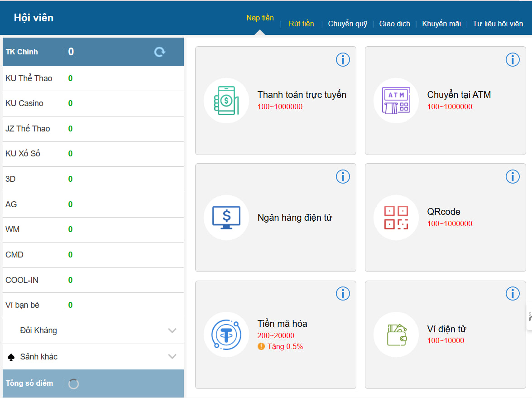This screenshot has height=398, width=532.
Task: Click the Ví điện tử wallet icon
Action: [396, 335]
